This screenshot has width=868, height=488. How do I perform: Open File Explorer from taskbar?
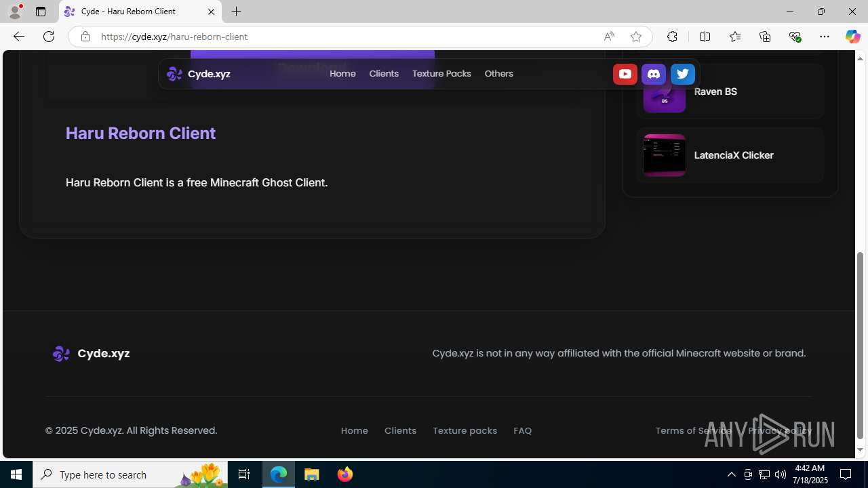coord(312,474)
